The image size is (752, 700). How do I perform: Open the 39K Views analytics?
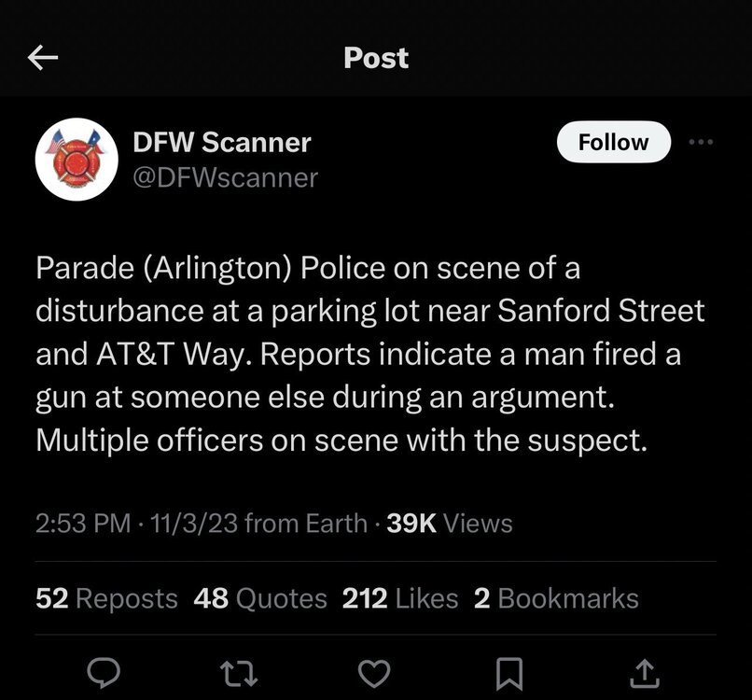[x=450, y=523]
